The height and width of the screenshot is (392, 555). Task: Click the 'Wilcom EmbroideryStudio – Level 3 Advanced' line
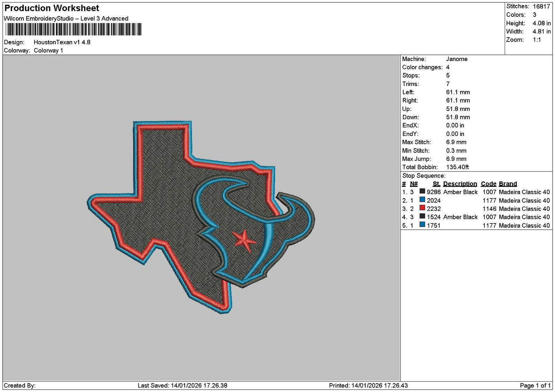point(66,18)
